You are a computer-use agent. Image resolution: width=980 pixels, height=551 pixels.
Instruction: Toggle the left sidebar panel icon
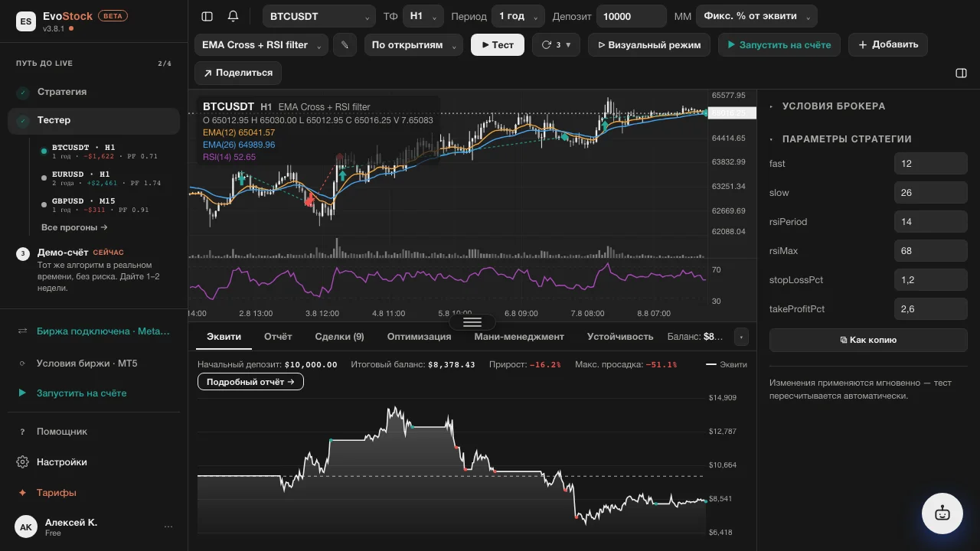tap(207, 16)
